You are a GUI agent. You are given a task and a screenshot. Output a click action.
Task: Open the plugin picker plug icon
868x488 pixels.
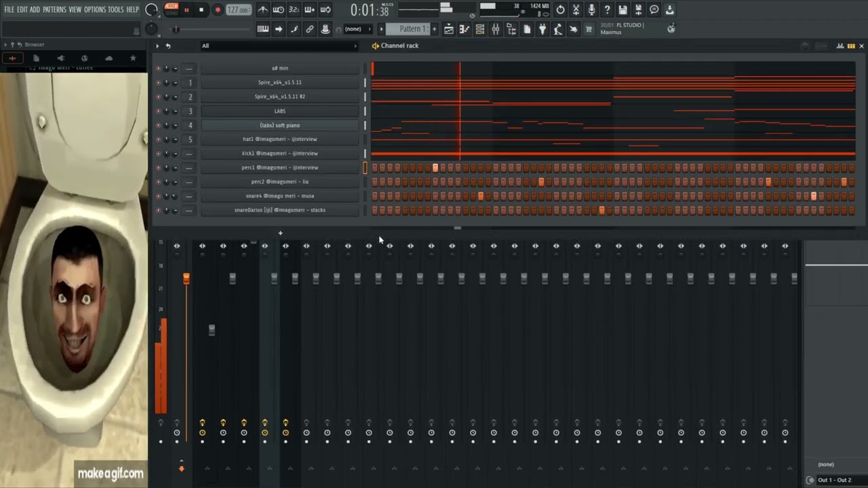coord(542,29)
